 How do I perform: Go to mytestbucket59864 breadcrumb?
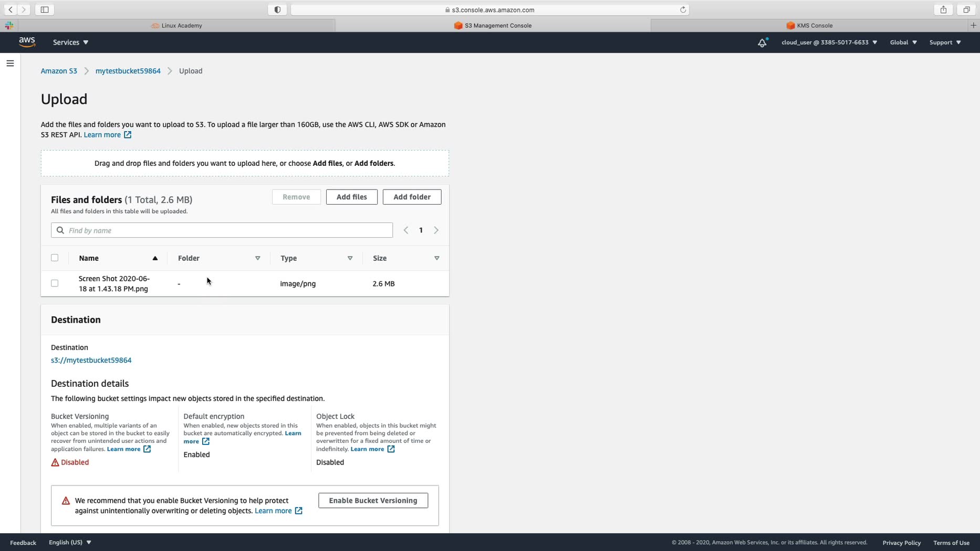coord(128,71)
